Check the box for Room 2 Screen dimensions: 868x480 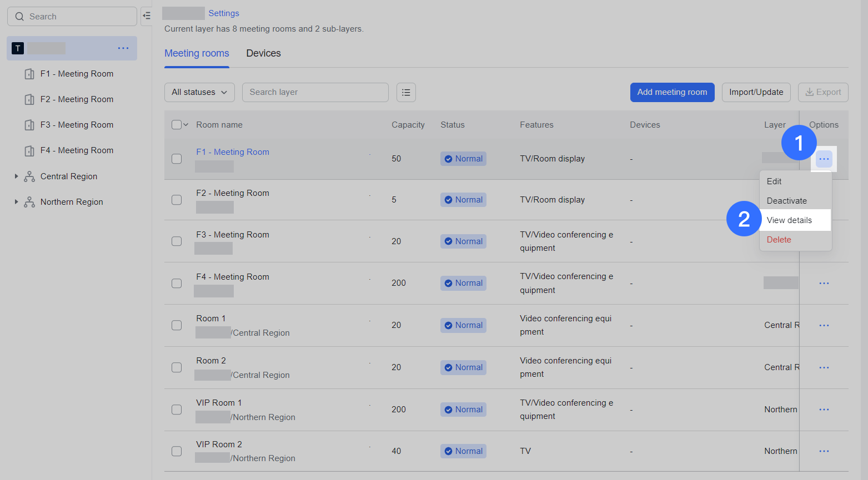(x=177, y=367)
